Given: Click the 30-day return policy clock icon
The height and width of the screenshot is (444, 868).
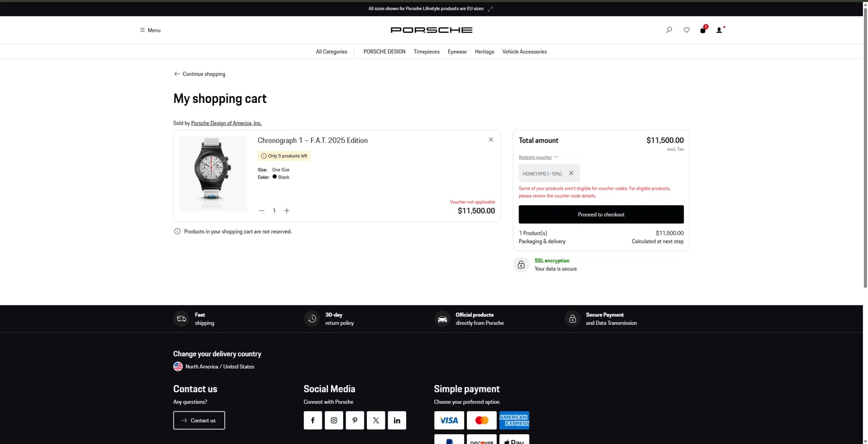Looking at the screenshot, I should tap(312, 319).
